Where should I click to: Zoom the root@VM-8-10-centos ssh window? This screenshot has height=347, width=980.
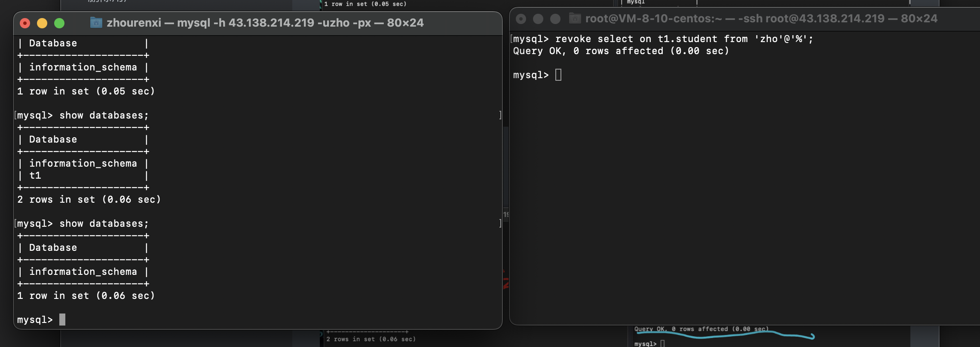point(555,19)
